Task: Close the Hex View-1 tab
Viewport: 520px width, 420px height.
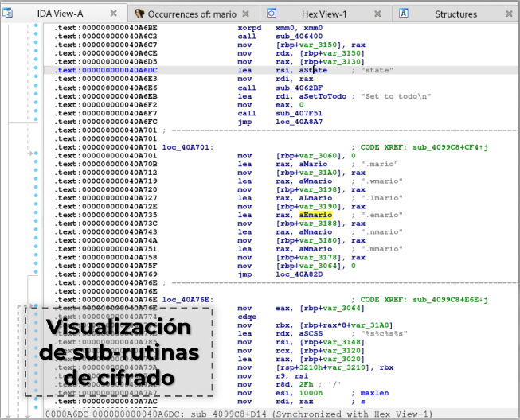Action: point(377,14)
